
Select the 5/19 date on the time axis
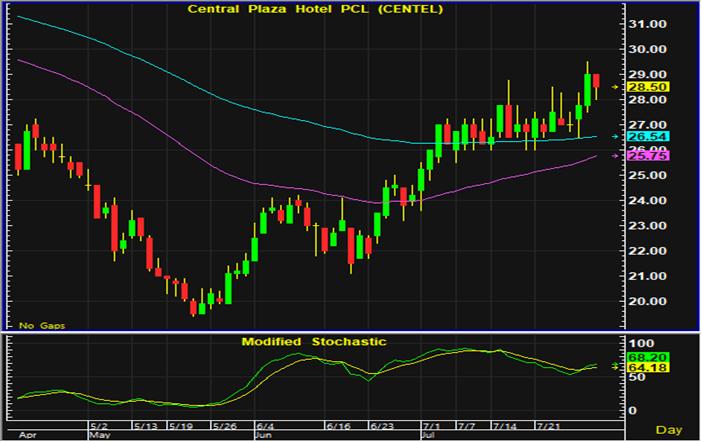[x=179, y=425]
